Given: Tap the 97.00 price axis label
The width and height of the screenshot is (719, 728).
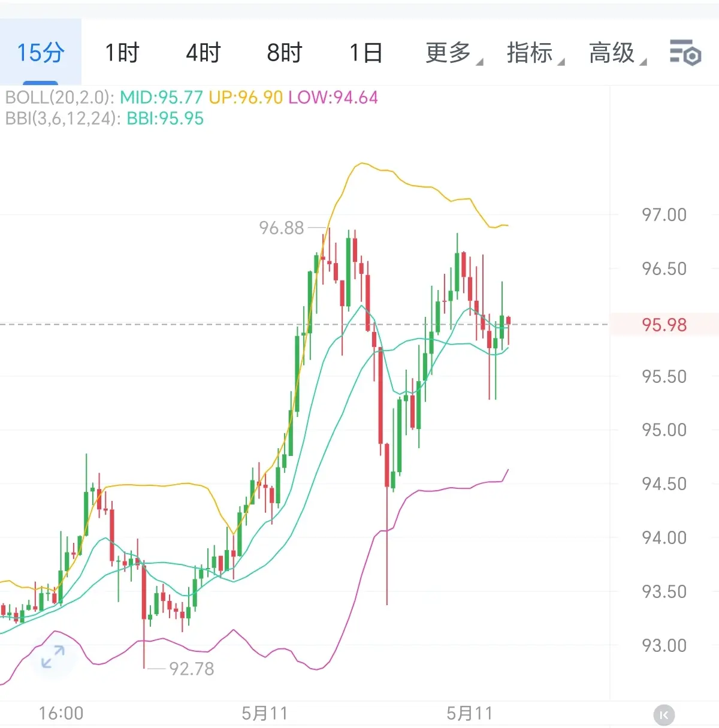Looking at the screenshot, I should 664,215.
